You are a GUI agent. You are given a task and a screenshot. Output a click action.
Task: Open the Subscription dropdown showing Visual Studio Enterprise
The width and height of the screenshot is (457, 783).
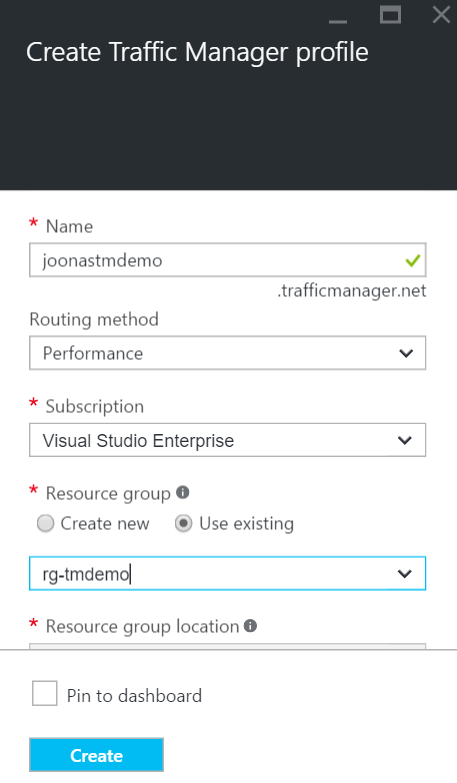pos(227,440)
